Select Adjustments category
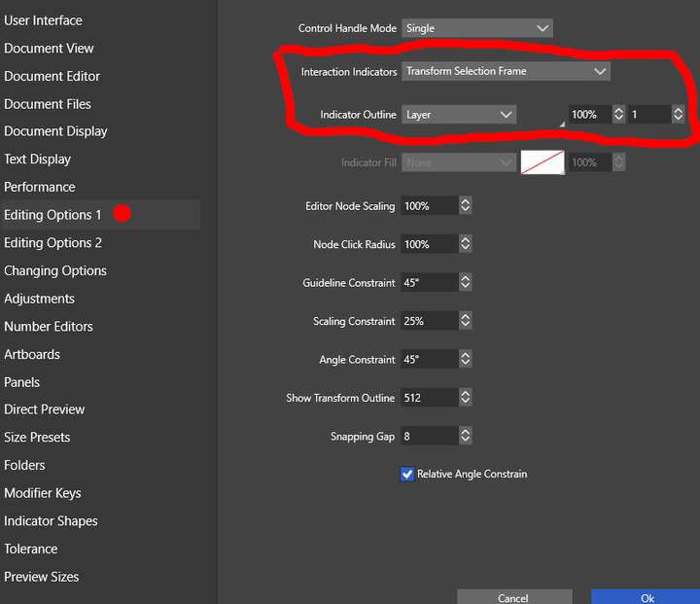 coord(39,299)
